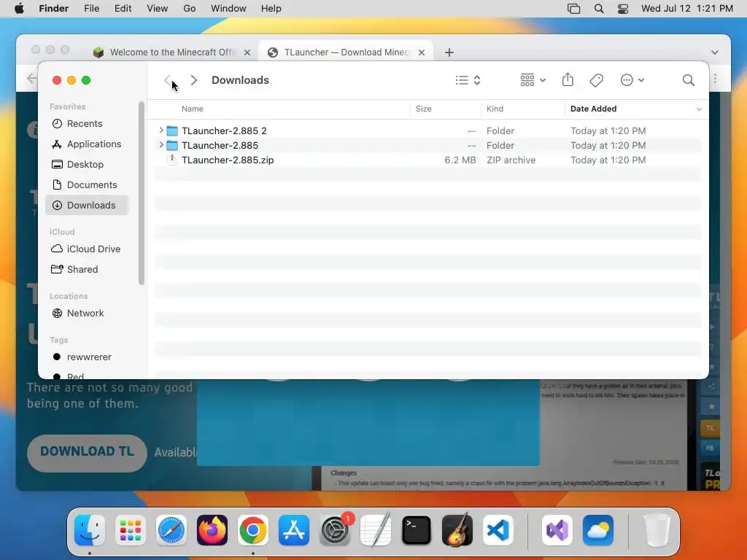Open Visual Studio Code from the Dock
This screenshot has height=560, width=747.
point(498,530)
